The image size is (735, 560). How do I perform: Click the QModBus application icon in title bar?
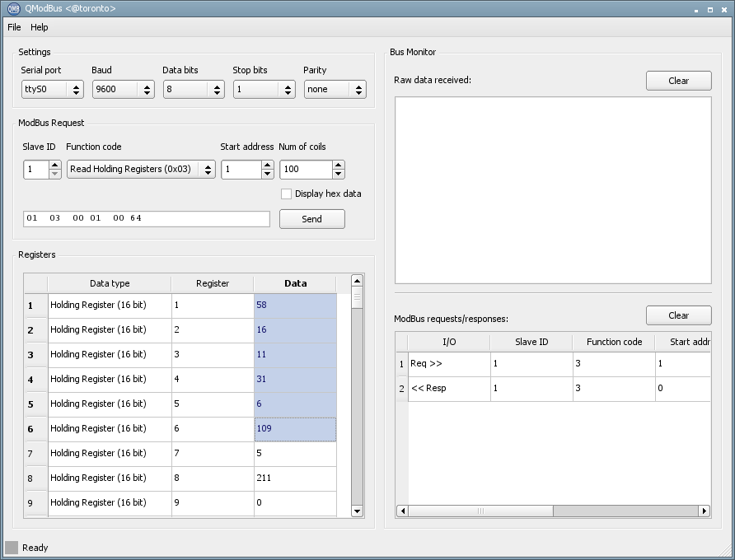coord(14,8)
